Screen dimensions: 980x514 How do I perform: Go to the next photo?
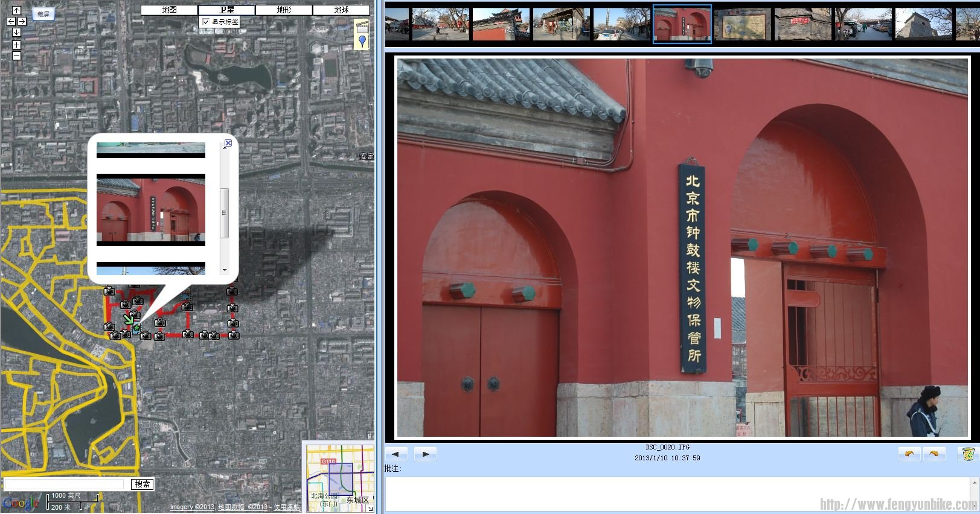(x=425, y=454)
